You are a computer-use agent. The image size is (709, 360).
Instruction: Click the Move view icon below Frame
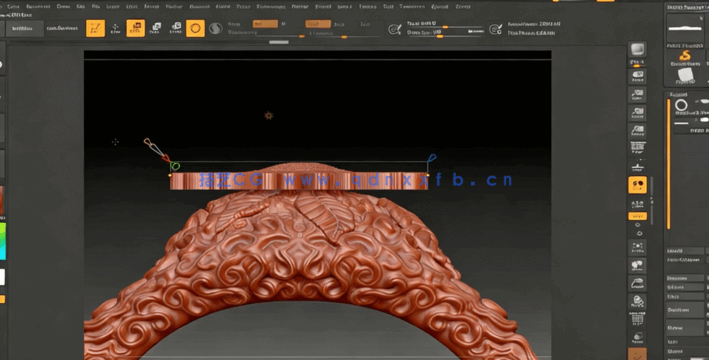pos(638,265)
